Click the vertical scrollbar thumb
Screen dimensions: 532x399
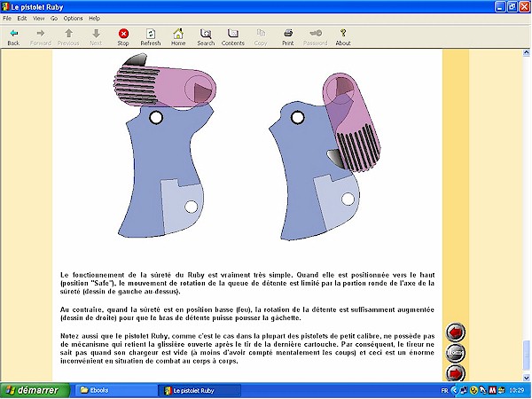coord(526,356)
